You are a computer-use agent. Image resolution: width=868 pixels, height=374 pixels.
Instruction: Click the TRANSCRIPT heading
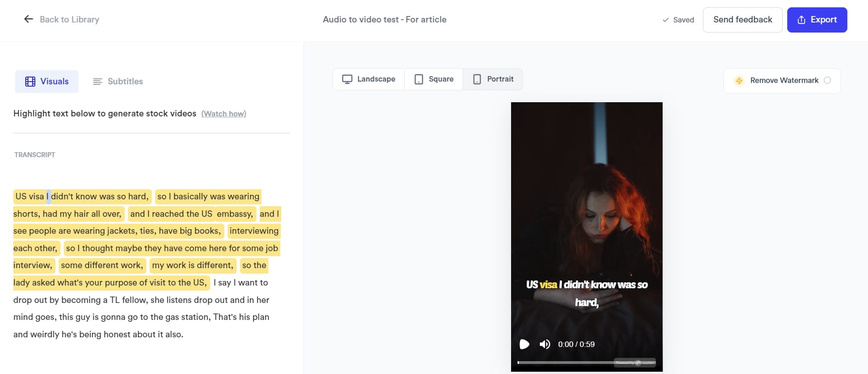tap(35, 155)
